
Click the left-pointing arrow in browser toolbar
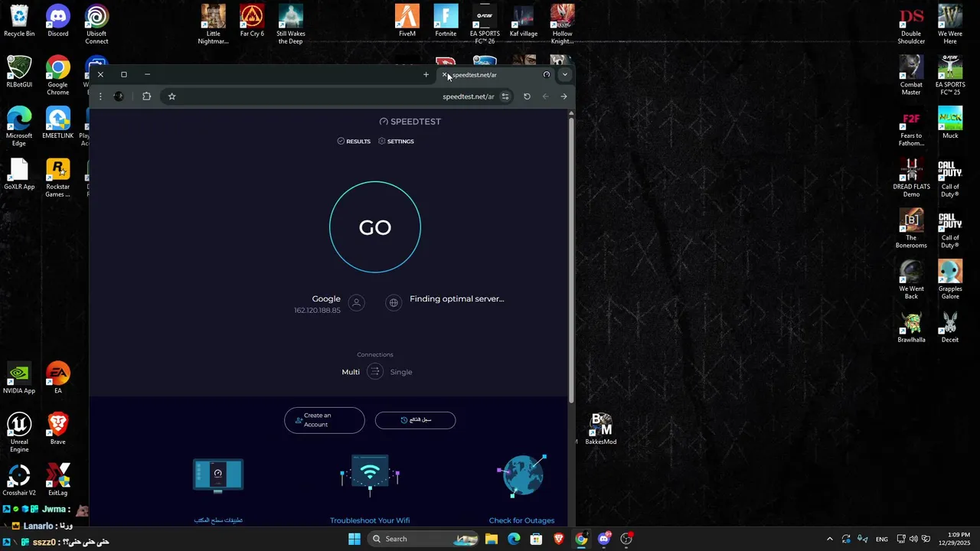pyautogui.click(x=545, y=96)
